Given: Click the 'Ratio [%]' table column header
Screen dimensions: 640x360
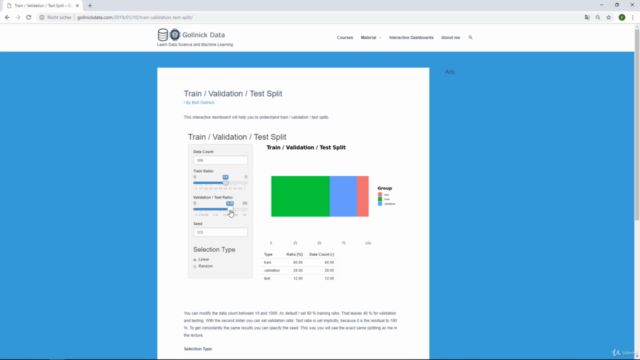Looking at the screenshot, I should click(x=294, y=254).
